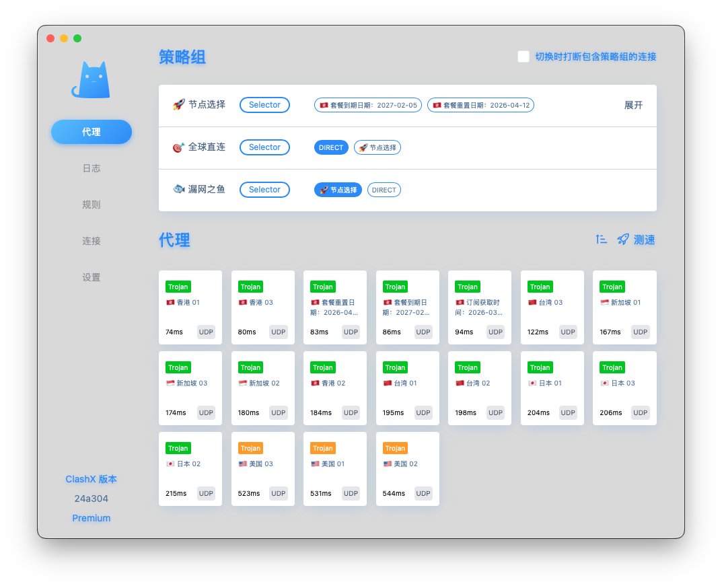This screenshot has height=588, width=722.
Task: Click the sort proxies icon
Action: [x=601, y=240]
